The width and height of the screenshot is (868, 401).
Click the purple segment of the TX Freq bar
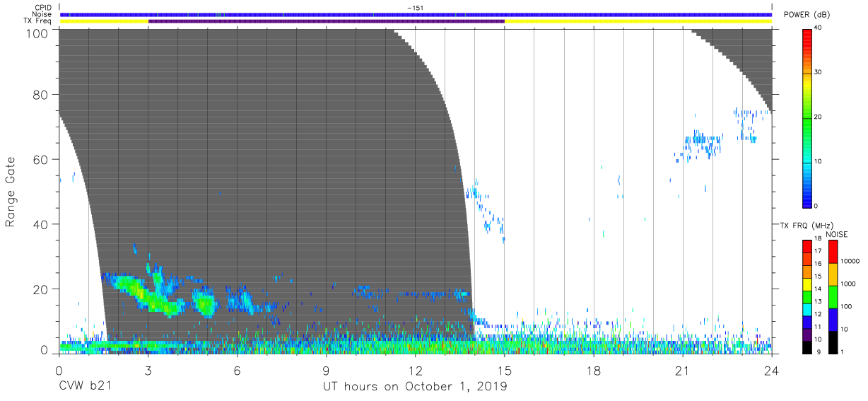pos(326,21)
